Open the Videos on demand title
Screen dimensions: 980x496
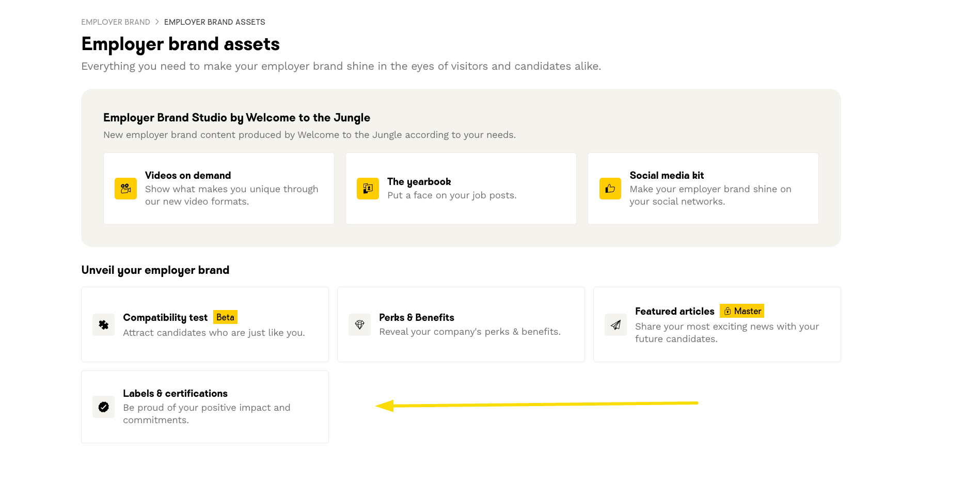(x=188, y=176)
